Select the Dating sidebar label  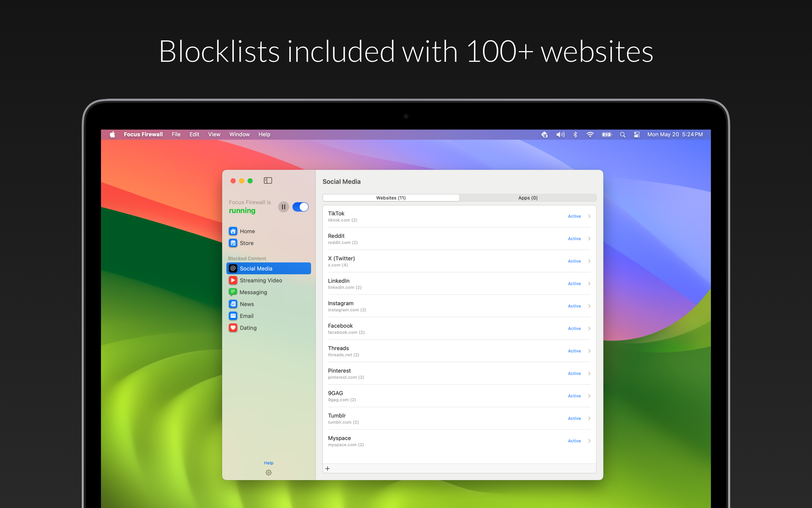[x=248, y=328]
